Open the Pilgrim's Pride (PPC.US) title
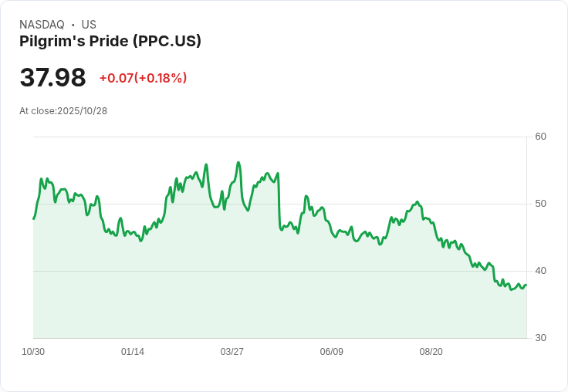Image resolution: width=568 pixels, height=392 pixels. coord(110,41)
